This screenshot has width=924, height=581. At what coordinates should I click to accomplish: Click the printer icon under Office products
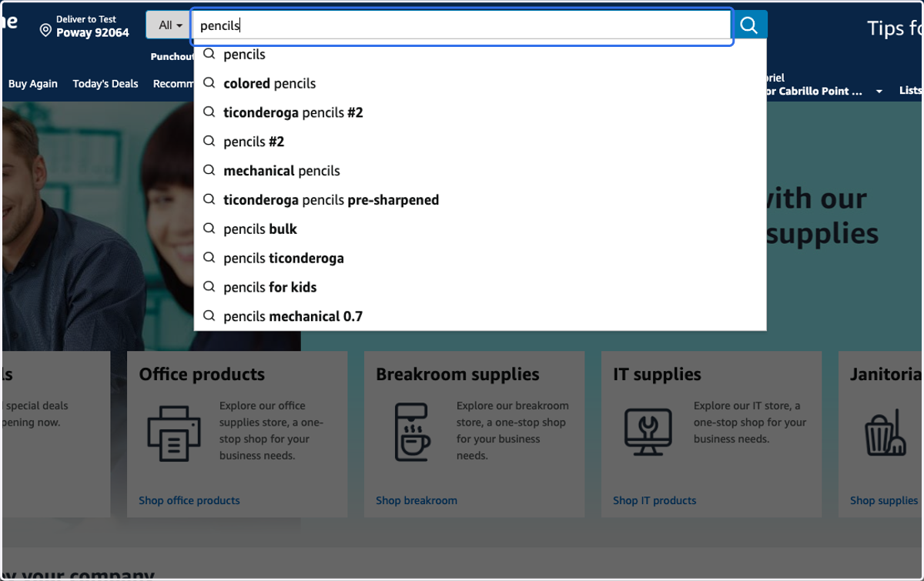[x=174, y=434]
